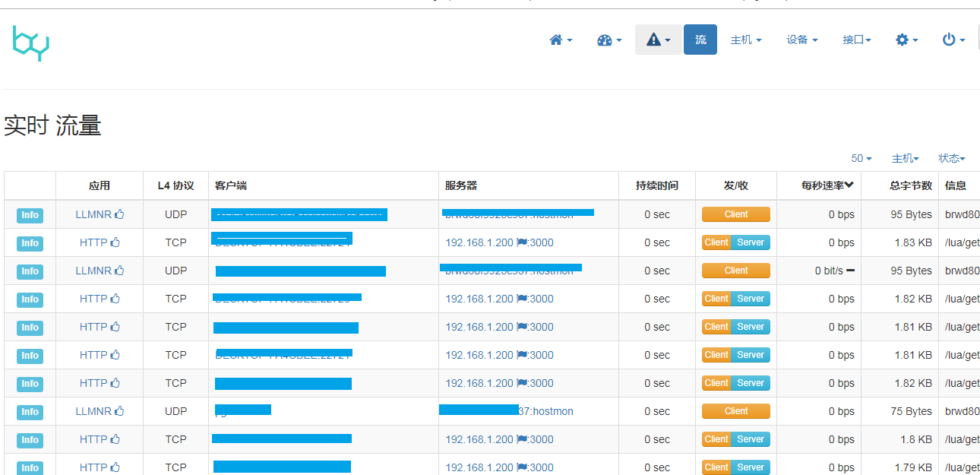Screen dimensions: 980x475
Task: Open the alerts warning triangle menu
Action: pyautogui.click(x=658, y=40)
